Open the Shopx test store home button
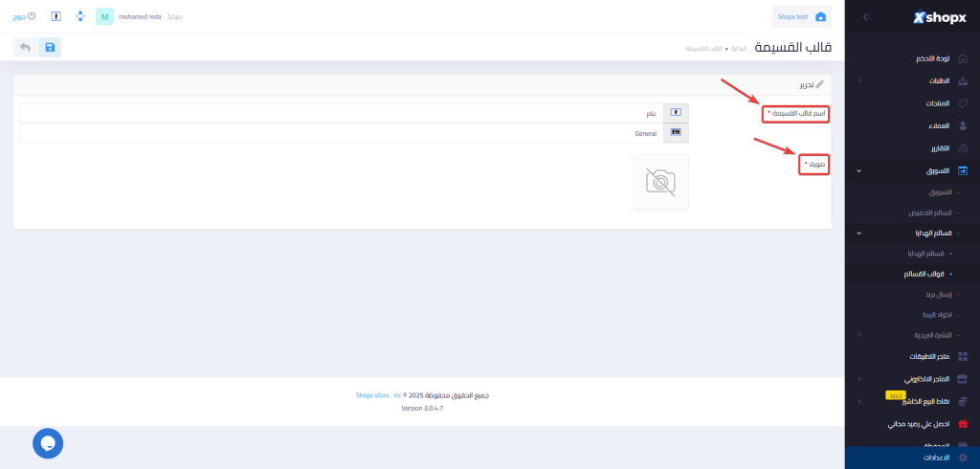The image size is (980, 469). click(x=802, y=16)
